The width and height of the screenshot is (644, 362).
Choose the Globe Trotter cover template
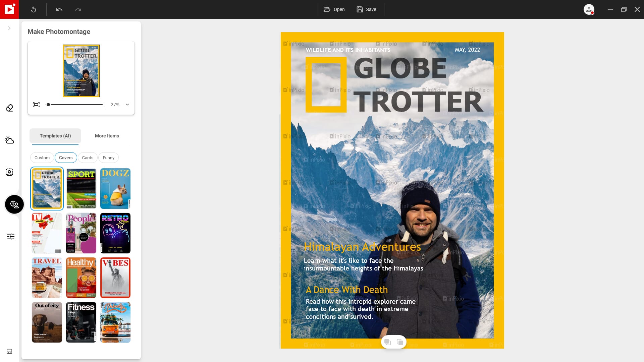coord(47,188)
